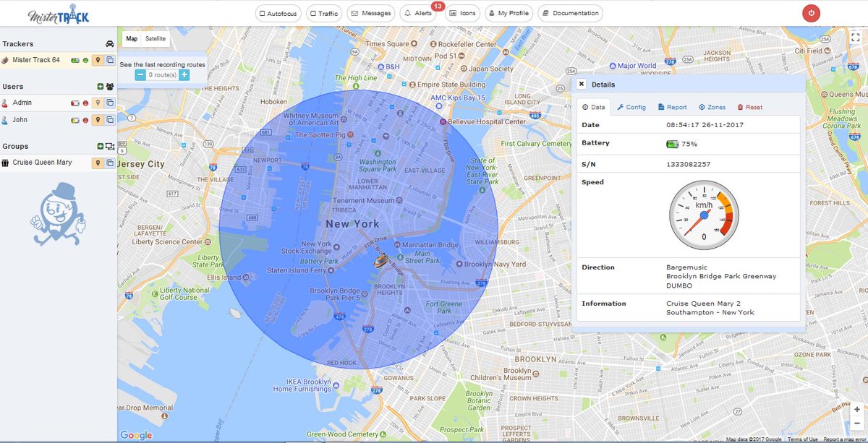The image size is (868, 443).
Task: Select the Data tab
Action: point(593,107)
